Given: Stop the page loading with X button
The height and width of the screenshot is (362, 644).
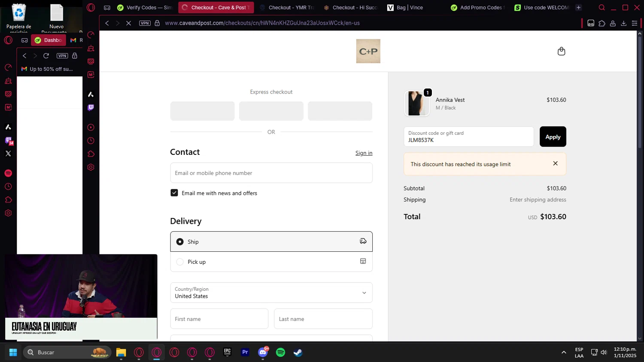Looking at the screenshot, I should click(x=128, y=23).
